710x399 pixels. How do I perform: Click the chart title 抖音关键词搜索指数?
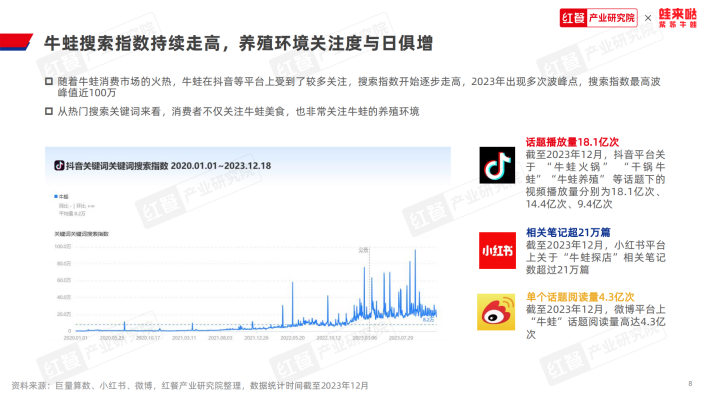168,166
